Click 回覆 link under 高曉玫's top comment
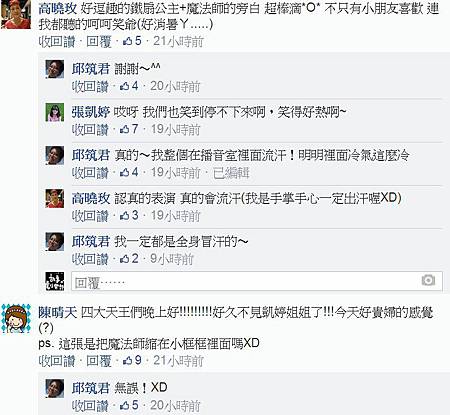Viewport: 450px width, 415px height. coord(99,42)
